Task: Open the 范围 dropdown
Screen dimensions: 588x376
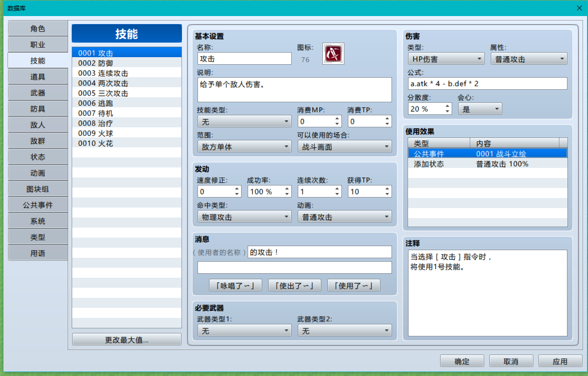Action: point(245,146)
